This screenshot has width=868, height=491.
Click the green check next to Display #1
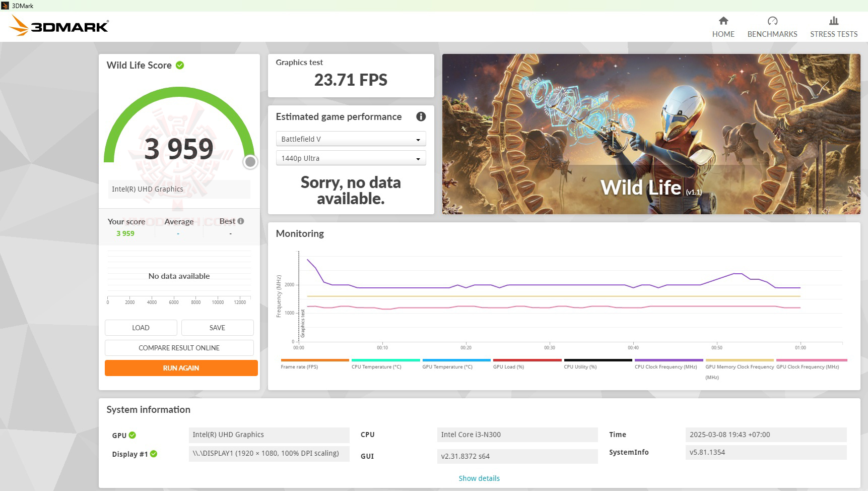coord(154,454)
